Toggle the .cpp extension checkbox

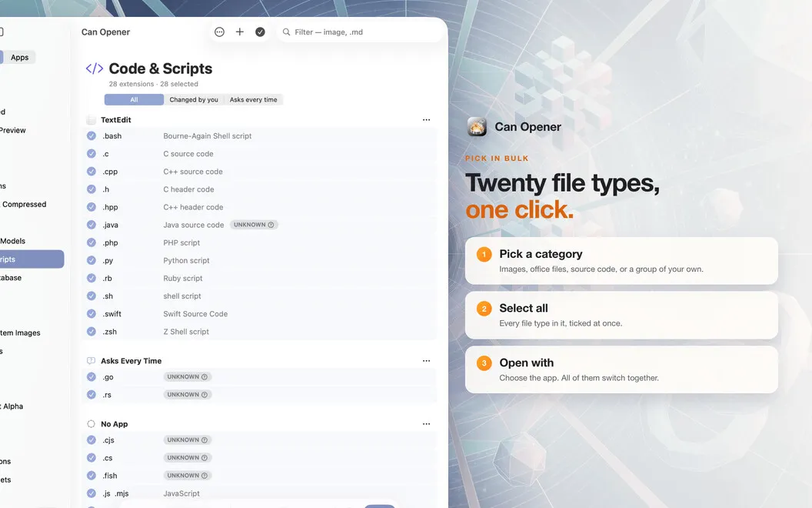92,172
